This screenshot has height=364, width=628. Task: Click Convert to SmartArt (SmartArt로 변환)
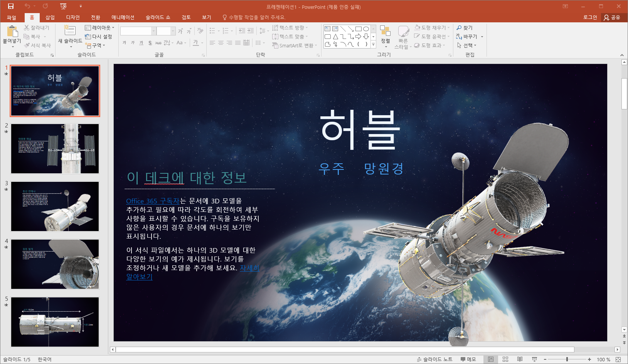click(x=294, y=45)
